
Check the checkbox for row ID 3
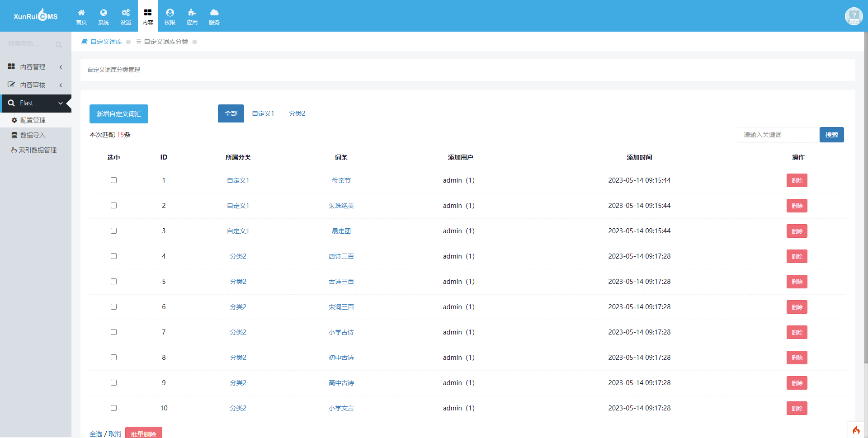click(x=113, y=231)
